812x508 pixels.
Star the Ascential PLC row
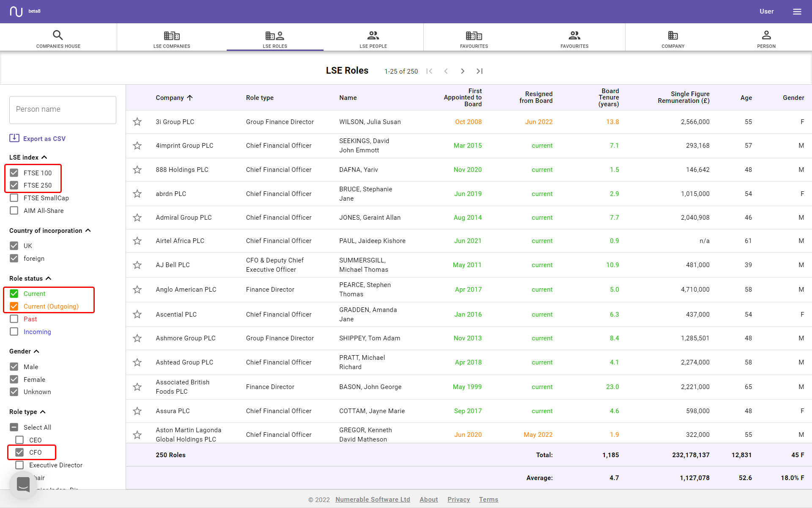pos(137,315)
